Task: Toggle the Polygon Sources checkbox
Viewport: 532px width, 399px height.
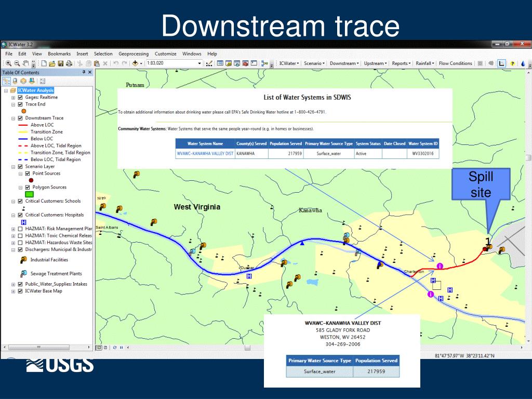Action: (x=28, y=187)
